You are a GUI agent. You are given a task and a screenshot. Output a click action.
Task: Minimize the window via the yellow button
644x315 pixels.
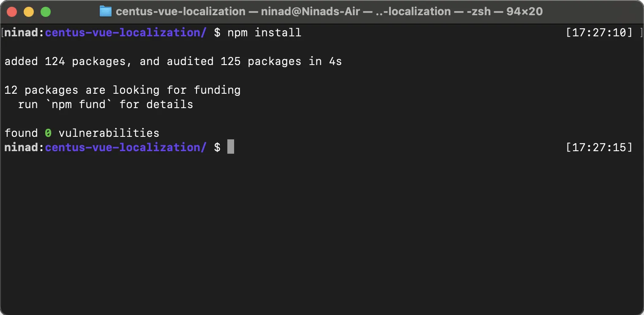(x=29, y=11)
